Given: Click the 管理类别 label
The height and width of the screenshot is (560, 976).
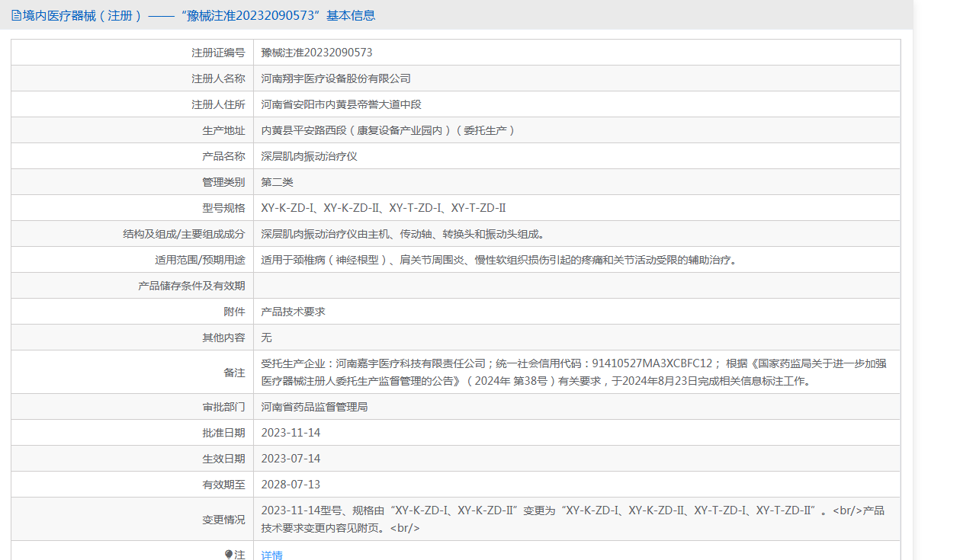Looking at the screenshot, I should click(x=223, y=182).
